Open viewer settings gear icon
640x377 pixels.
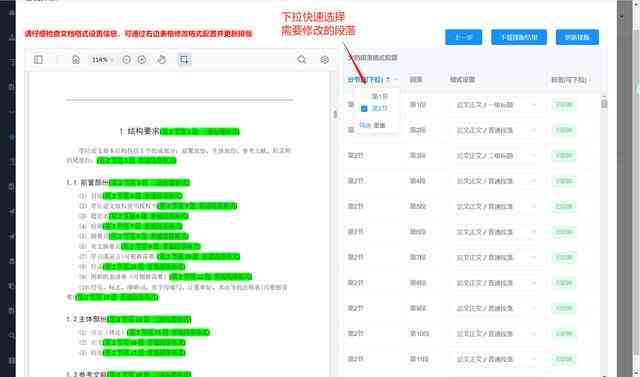click(x=324, y=60)
